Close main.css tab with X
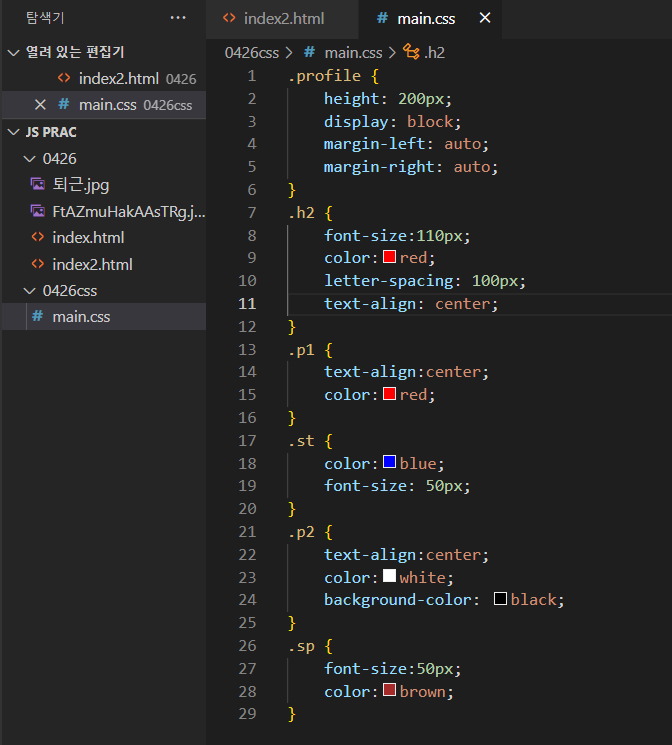This screenshot has width=672, height=745. (x=485, y=18)
